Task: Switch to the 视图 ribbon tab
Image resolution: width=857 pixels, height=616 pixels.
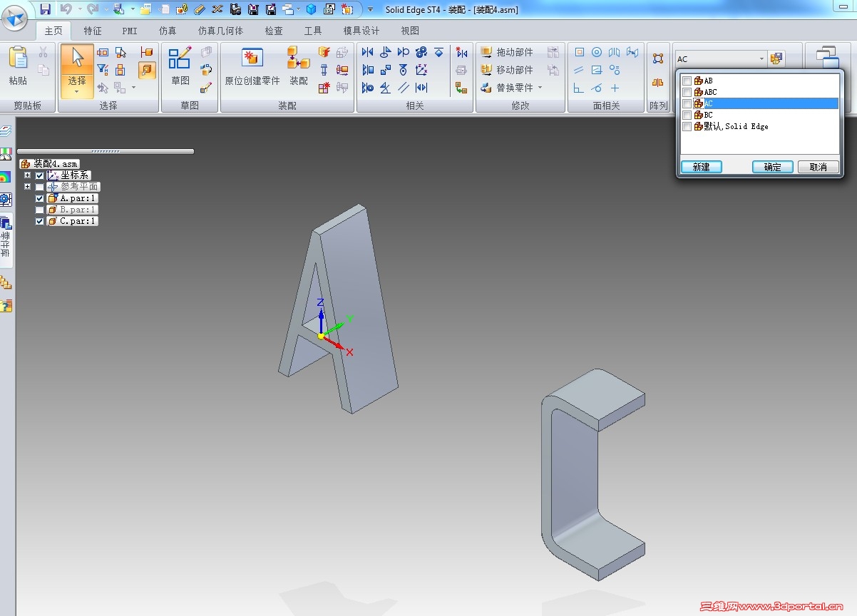Action: tap(410, 31)
